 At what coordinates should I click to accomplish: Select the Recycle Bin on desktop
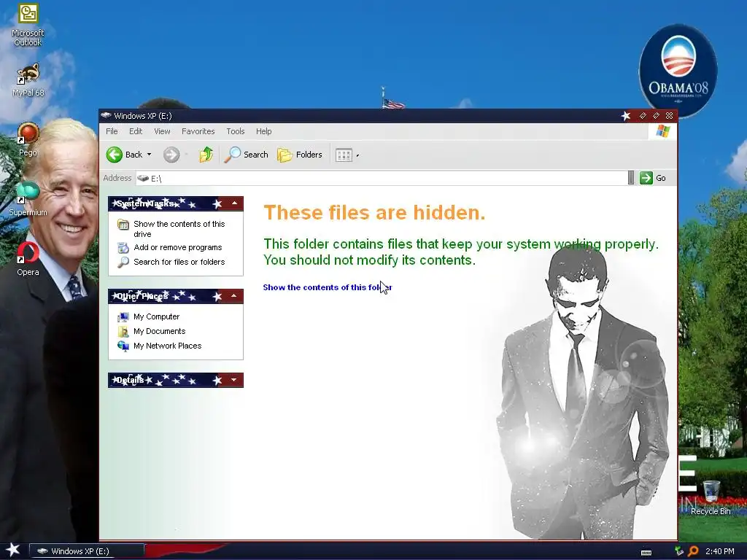pyautogui.click(x=711, y=497)
